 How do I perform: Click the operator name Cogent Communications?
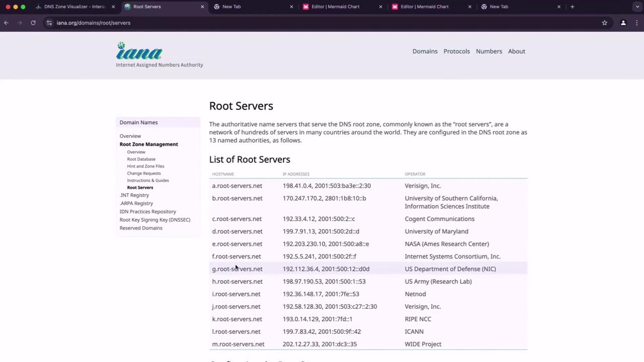tap(440, 219)
